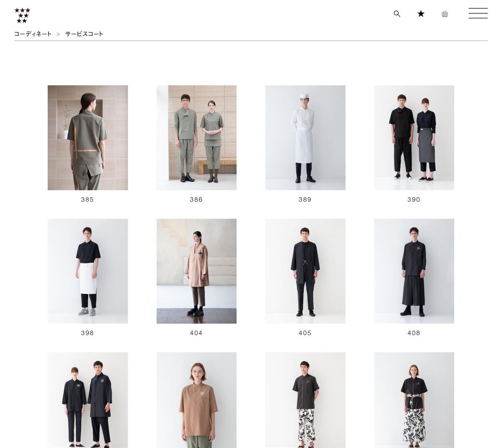Open coordinate 405 photo

(305, 271)
